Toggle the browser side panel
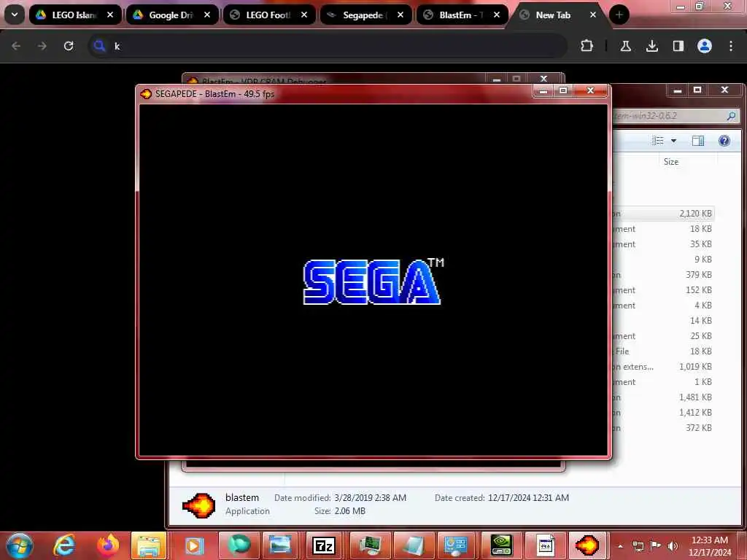The image size is (747, 560). coord(678,46)
